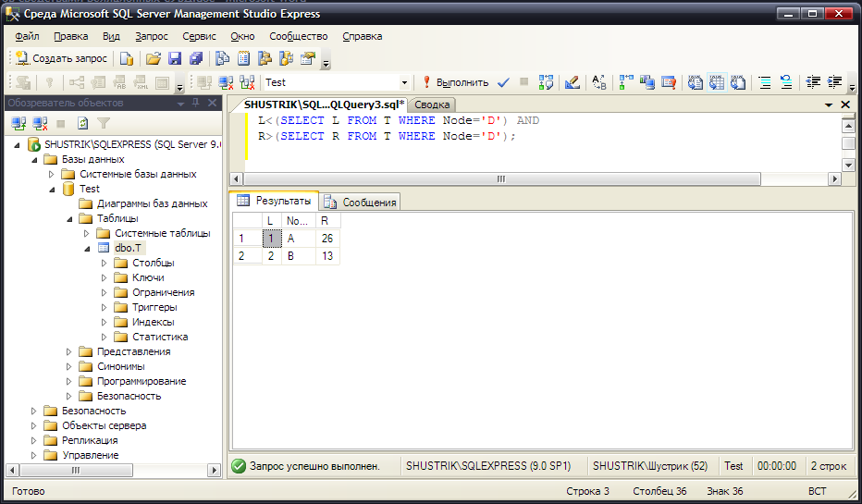This screenshot has width=862, height=504.
Task: Open the Файл menu
Action: pos(27,36)
